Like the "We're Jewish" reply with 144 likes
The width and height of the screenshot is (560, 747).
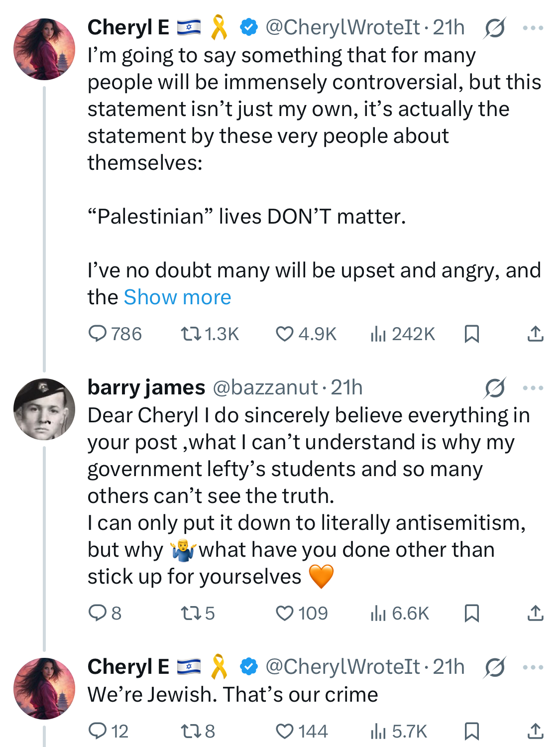[302, 731]
